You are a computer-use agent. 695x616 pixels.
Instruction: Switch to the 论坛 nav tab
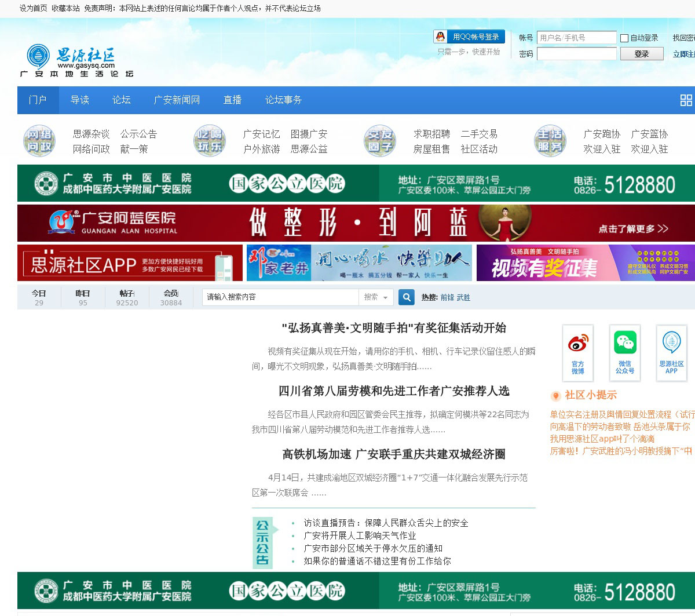point(122,100)
